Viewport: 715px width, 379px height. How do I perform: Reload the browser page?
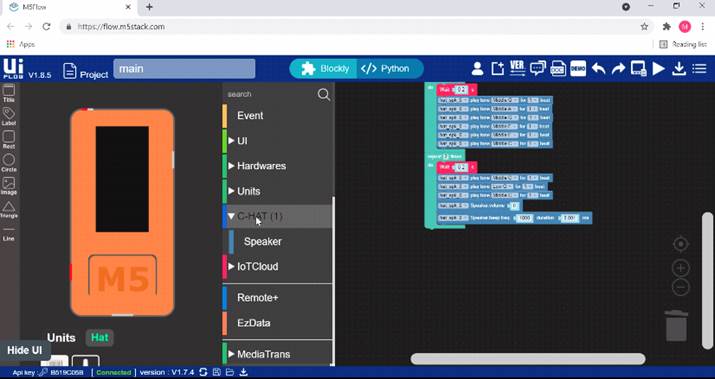point(46,26)
